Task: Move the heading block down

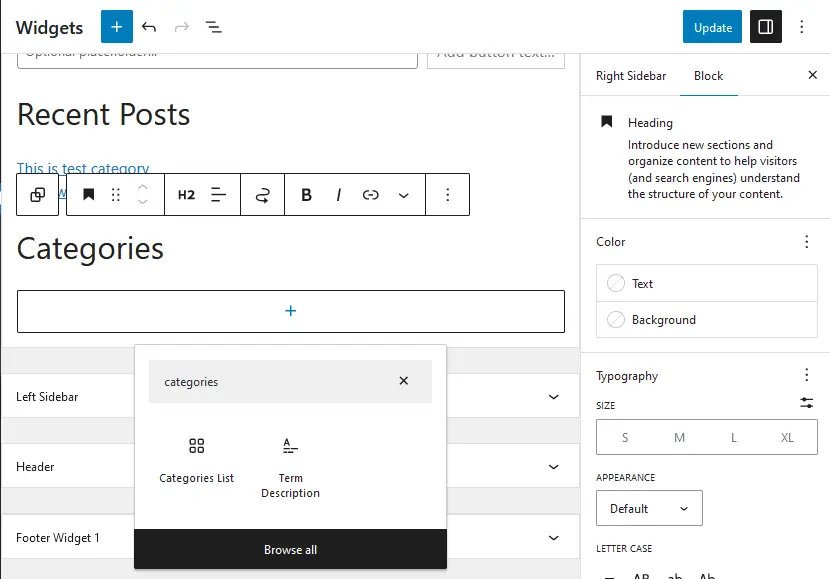Action: 142,202
